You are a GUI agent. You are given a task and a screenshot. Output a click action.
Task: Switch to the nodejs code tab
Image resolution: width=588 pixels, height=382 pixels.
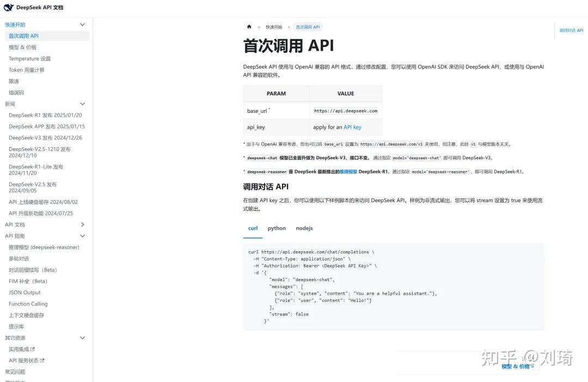pos(304,228)
